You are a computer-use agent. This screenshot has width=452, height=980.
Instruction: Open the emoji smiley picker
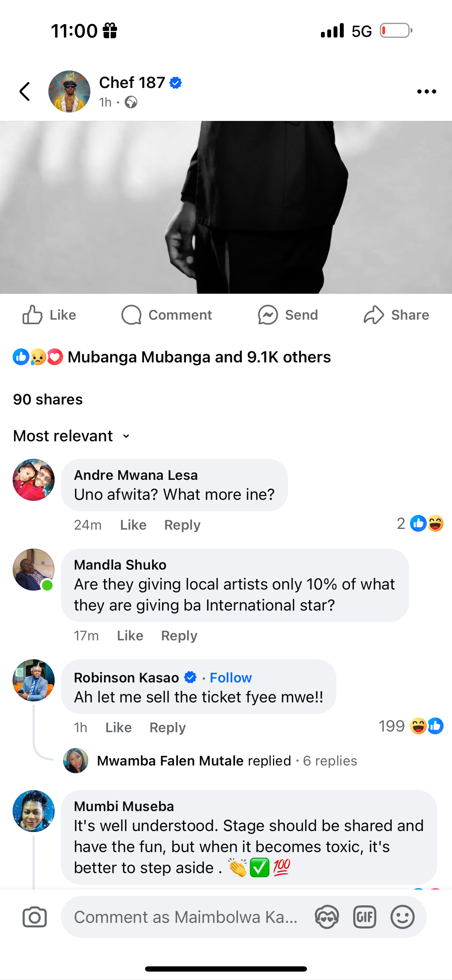pos(402,917)
